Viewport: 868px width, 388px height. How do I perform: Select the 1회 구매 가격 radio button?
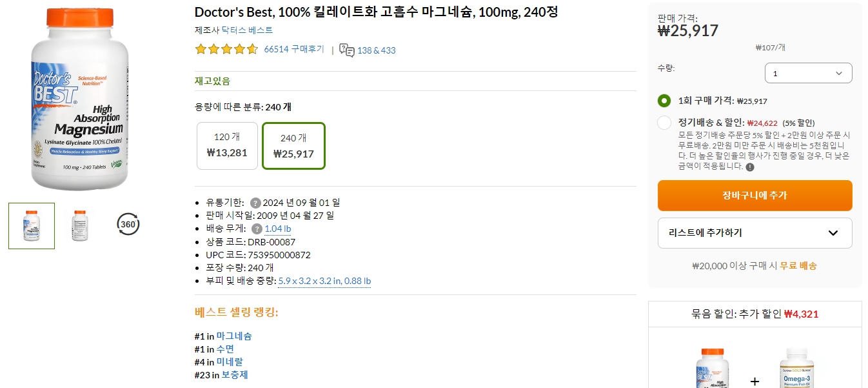(664, 101)
